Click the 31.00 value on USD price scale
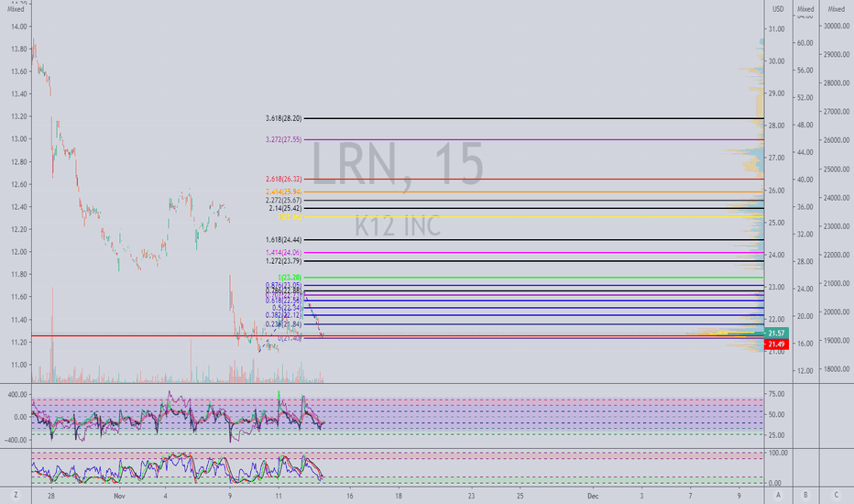Screen dimensions: 854x504 (776, 29)
